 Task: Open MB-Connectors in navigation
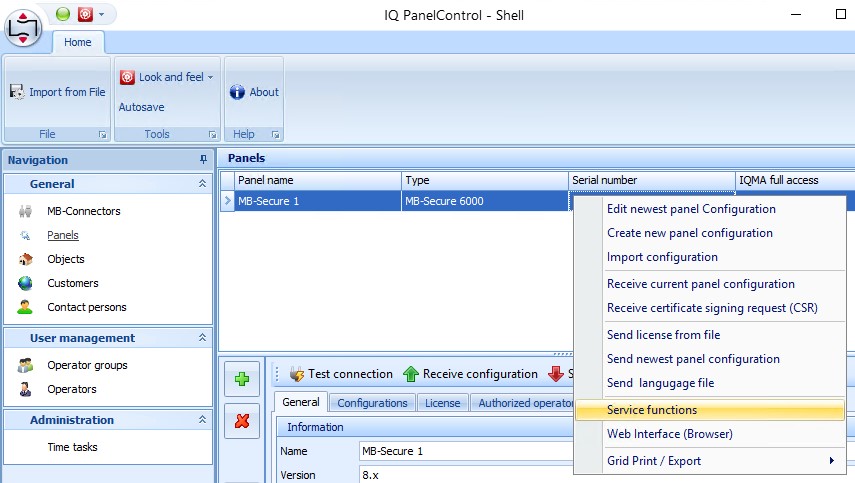(x=83, y=211)
